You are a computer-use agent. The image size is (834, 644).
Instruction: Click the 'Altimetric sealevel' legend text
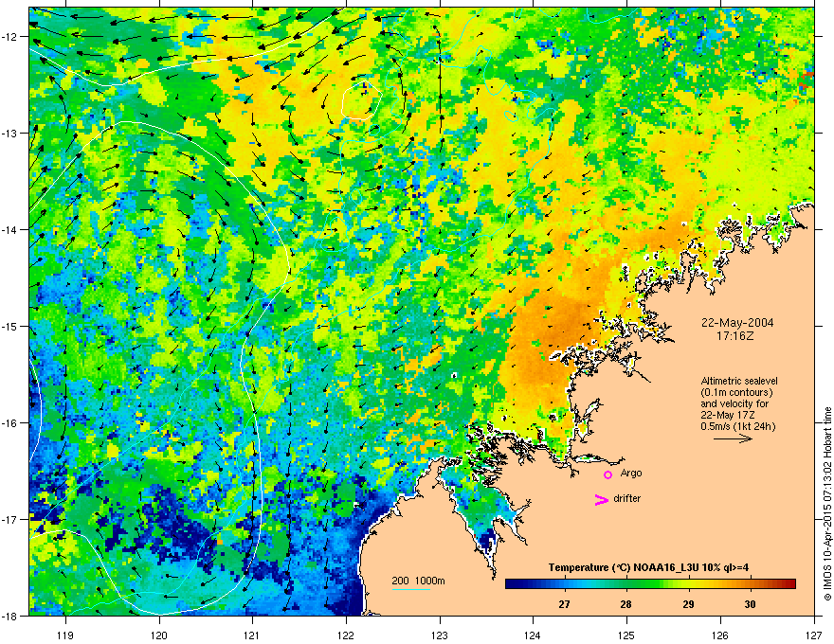[739, 381]
